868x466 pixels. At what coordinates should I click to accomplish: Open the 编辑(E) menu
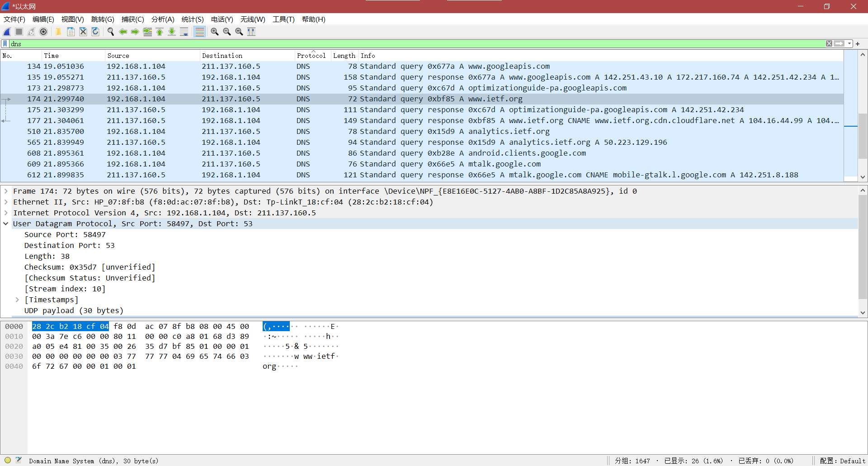tap(43, 19)
